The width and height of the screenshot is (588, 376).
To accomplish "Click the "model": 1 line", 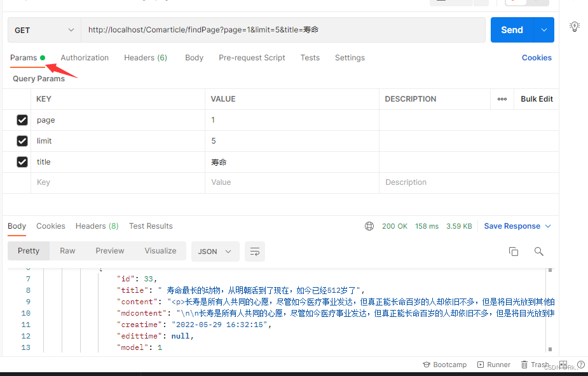I will tap(139, 347).
